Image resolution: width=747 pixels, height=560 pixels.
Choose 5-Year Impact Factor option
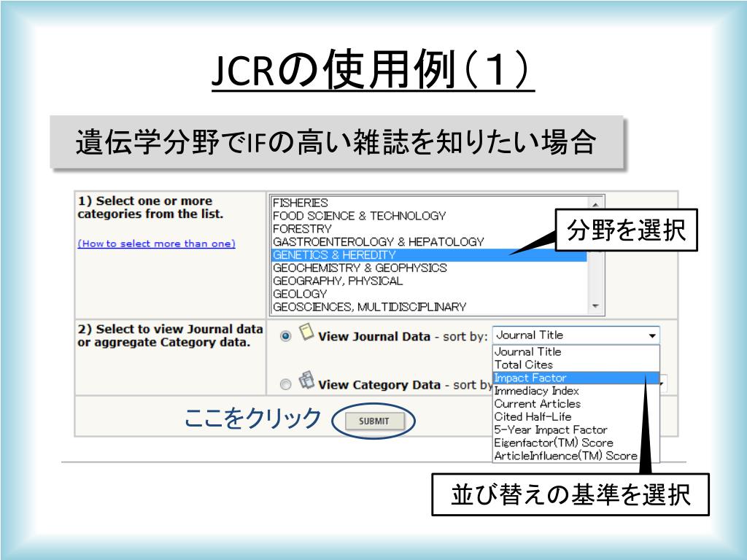[x=576, y=430]
